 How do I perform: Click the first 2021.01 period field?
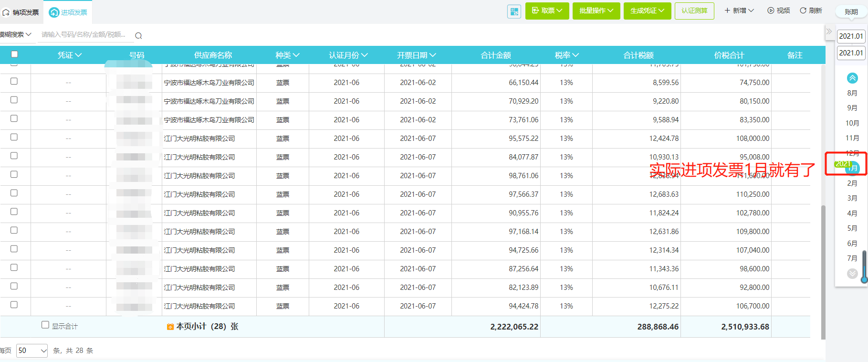coord(851,36)
